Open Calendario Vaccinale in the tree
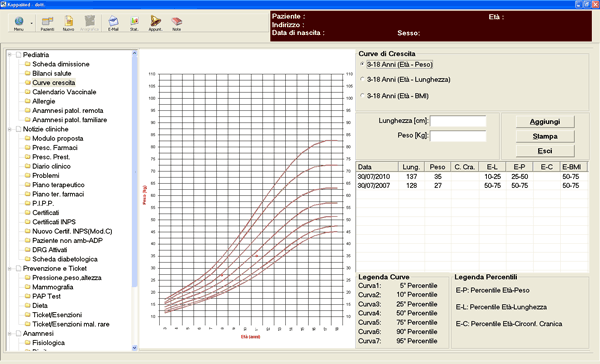This screenshot has width=600, height=364. 64,92
